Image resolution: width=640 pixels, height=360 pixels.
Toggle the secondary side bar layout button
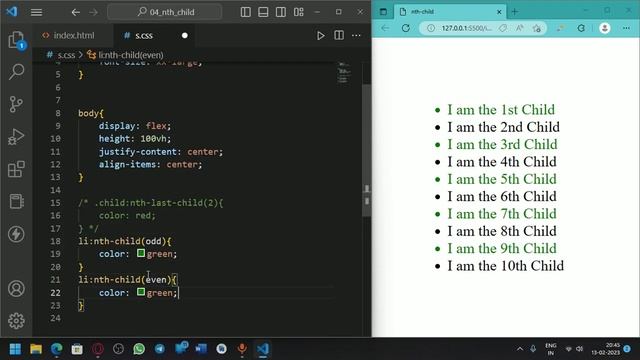[281, 12]
